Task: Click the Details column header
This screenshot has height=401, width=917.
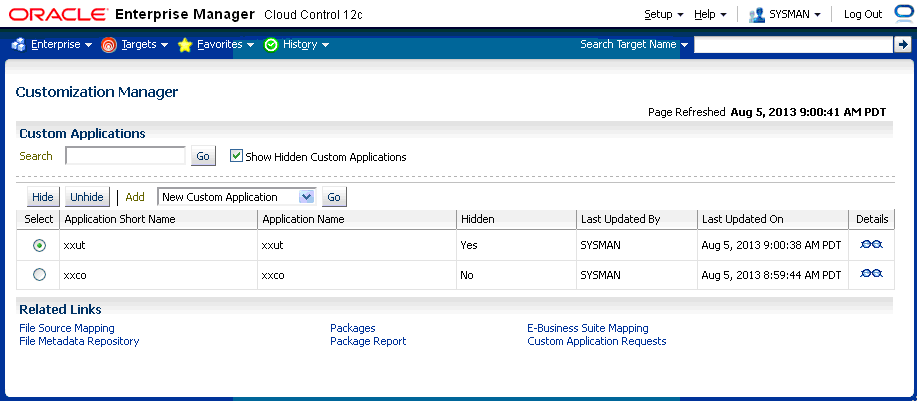Action: (x=872, y=219)
